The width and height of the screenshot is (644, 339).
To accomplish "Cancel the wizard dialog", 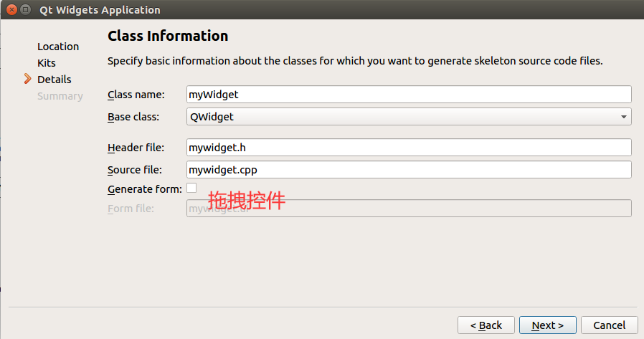I will coord(609,325).
